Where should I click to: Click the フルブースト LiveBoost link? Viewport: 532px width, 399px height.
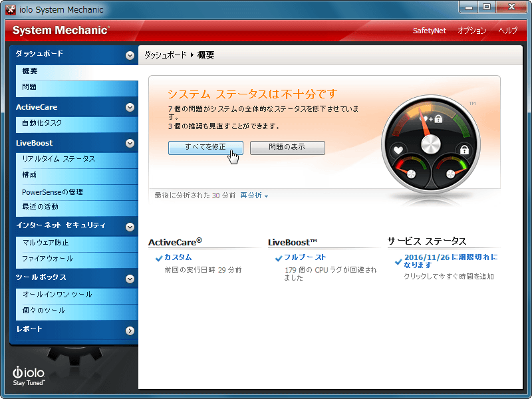pos(305,257)
